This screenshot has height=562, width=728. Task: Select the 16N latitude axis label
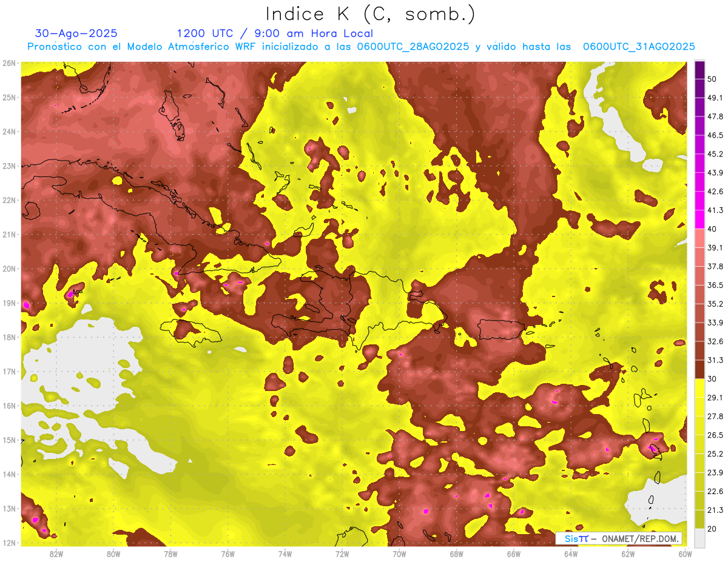click(8, 406)
